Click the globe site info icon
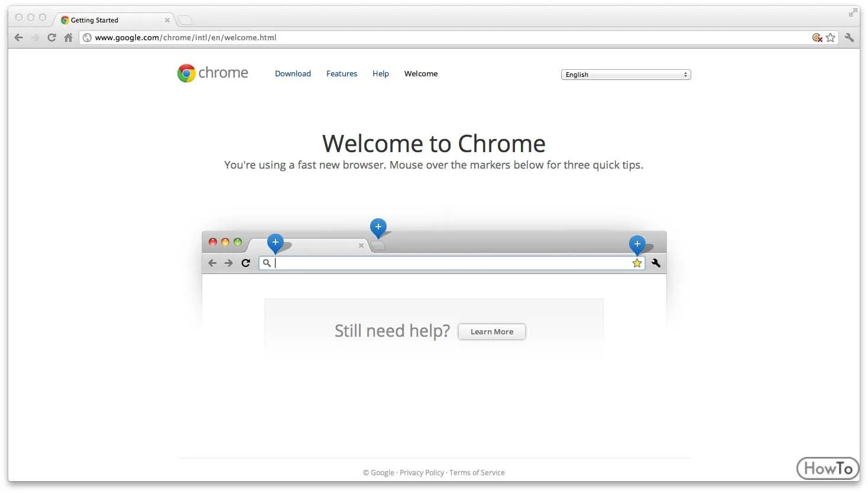Viewport: 868px width, 493px height. [88, 37]
